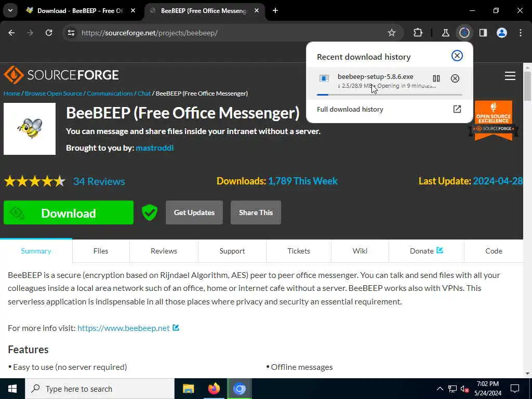Click 1,789 This Week downloads link

pos(303,181)
